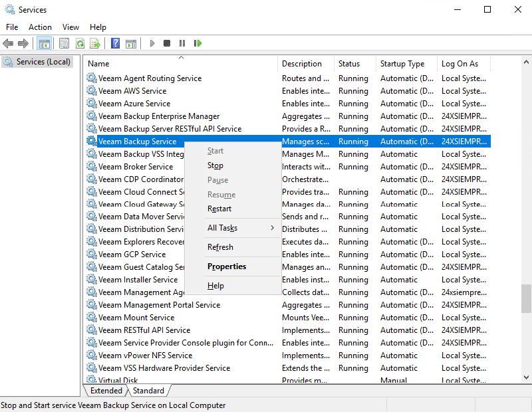
Task: Select Veeam Management Portal Service row
Action: coord(288,305)
